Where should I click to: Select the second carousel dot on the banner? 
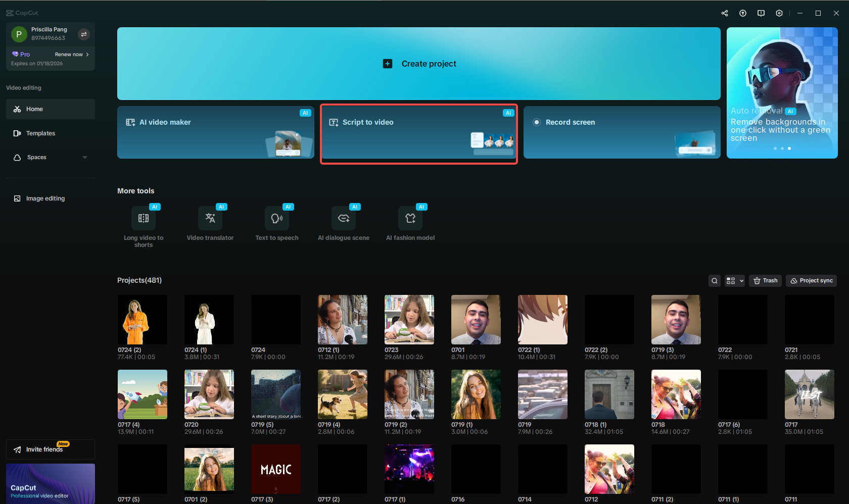point(782,148)
